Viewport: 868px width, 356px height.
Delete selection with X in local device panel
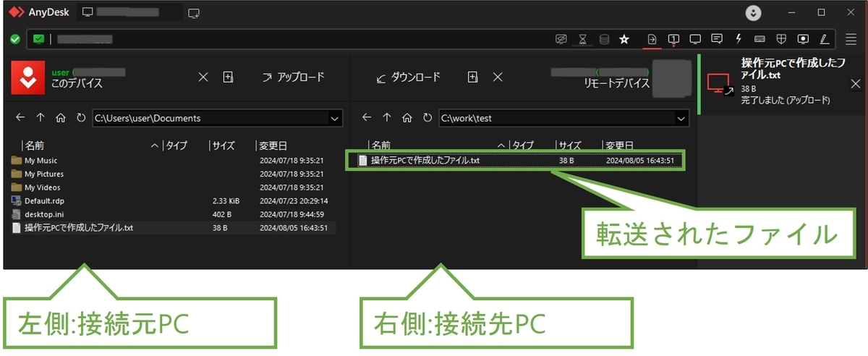tap(203, 77)
